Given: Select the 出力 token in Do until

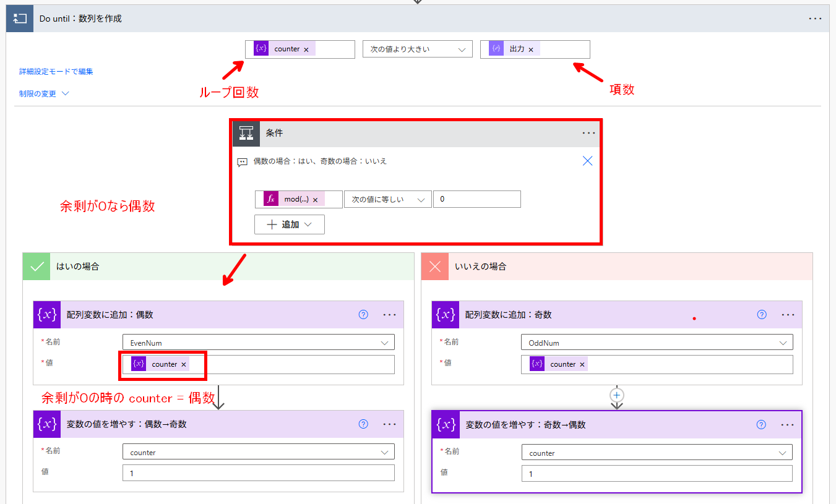Looking at the screenshot, I should click(x=514, y=49).
